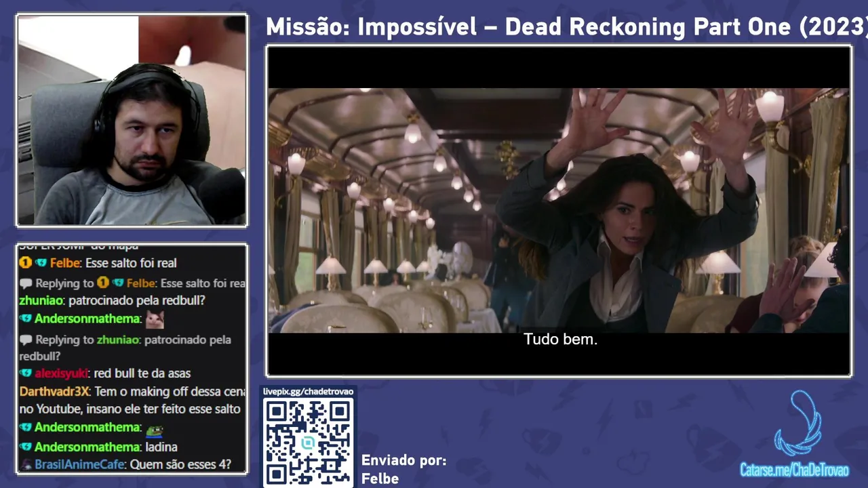868x488 pixels.
Task: Click username Felbe in 'Esse salto foi real' message
Action: (x=66, y=263)
